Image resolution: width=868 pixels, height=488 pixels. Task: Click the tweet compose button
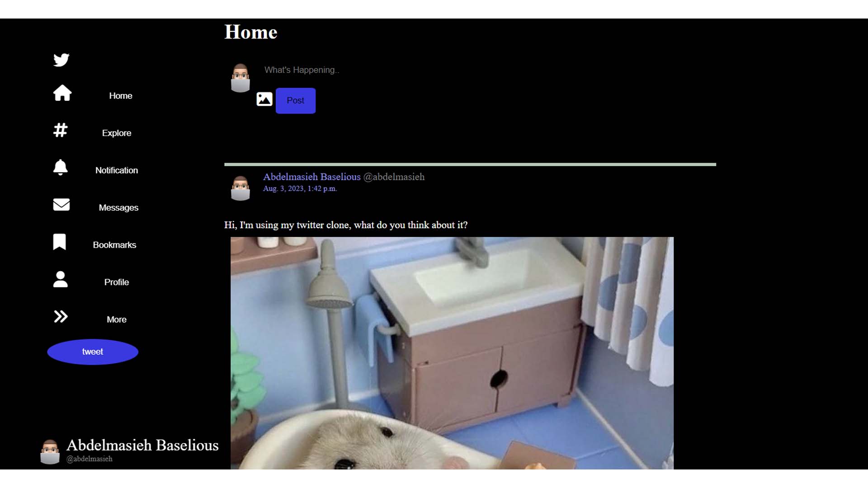[x=92, y=351]
